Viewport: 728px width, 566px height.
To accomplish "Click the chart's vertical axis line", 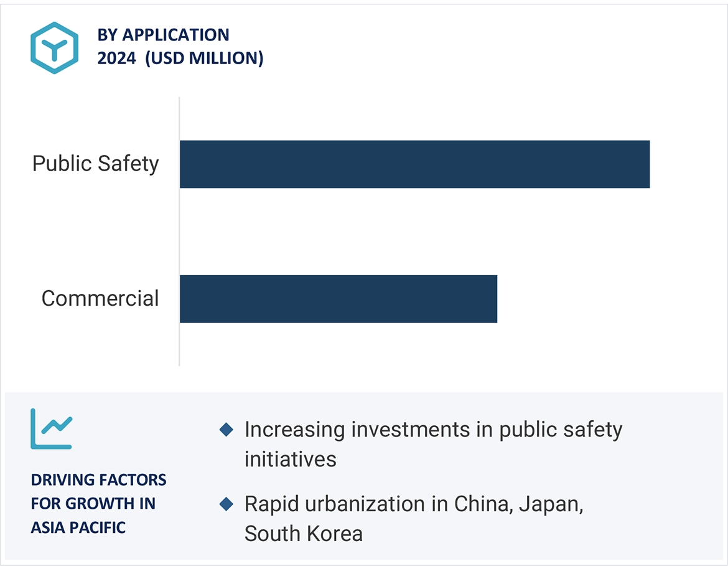I will (x=179, y=249).
